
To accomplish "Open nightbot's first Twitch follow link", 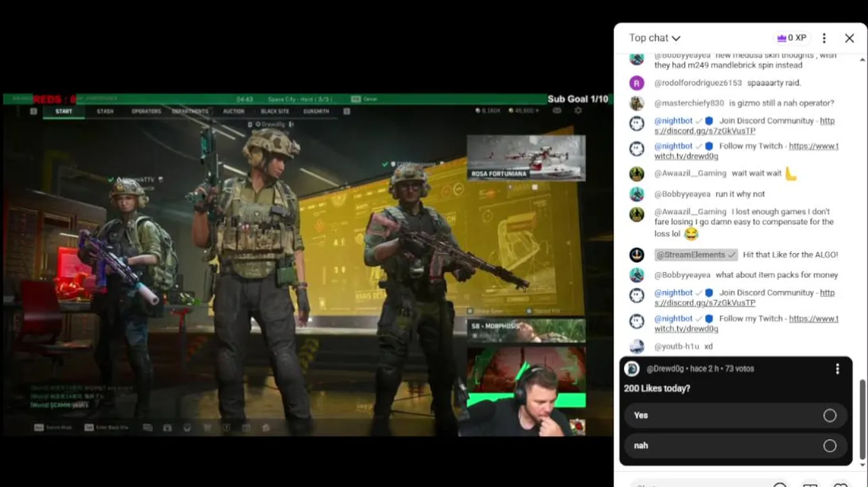I will coord(746,151).
